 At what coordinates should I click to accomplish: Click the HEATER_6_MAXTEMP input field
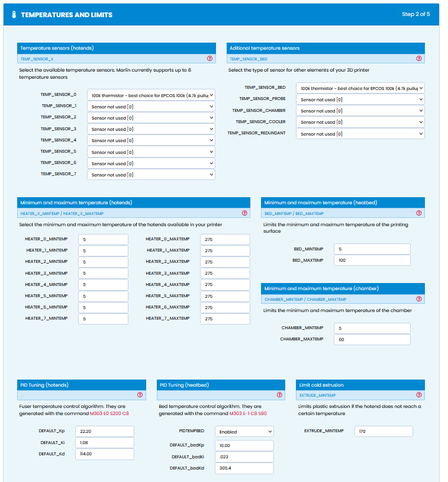[x=225, y=307]
